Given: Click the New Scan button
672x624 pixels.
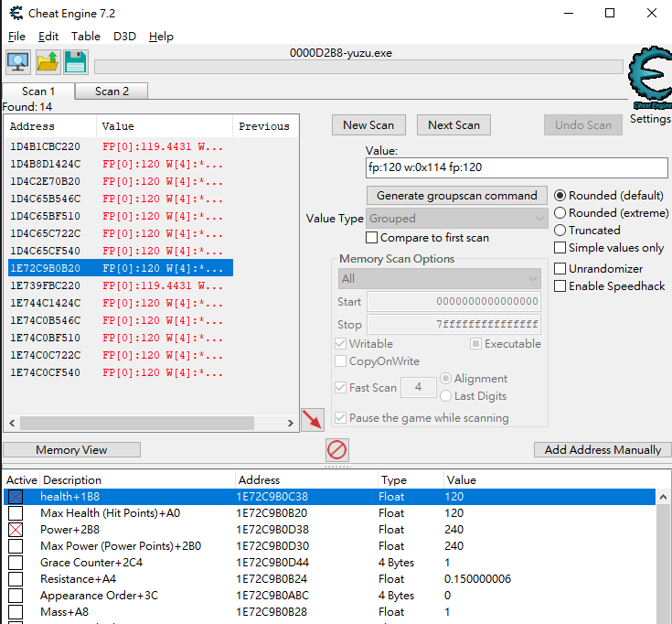Looking at the screenshot, I should click(x=368, y=124).
